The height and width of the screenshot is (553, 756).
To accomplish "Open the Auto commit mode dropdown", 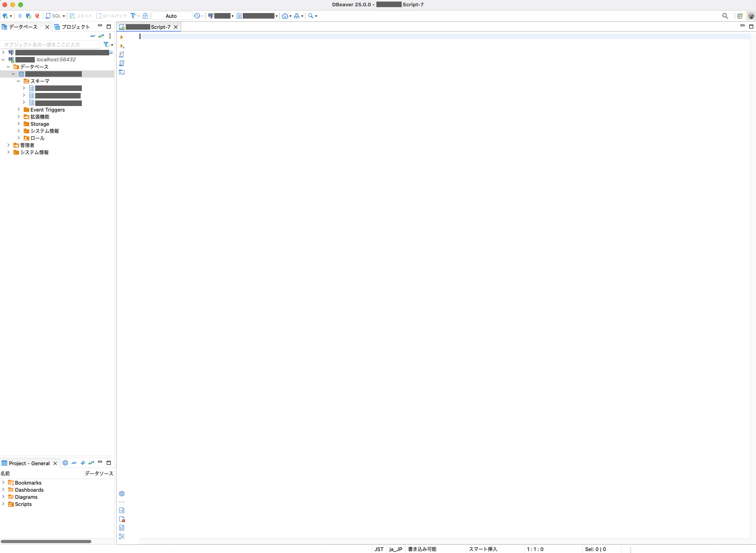I will [x=171, y=16].
